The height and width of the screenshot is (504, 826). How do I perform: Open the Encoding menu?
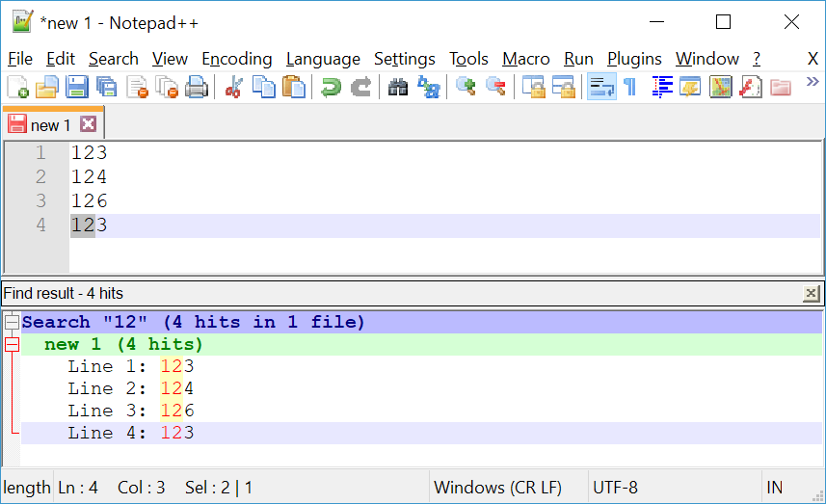[x=236, y=59]
